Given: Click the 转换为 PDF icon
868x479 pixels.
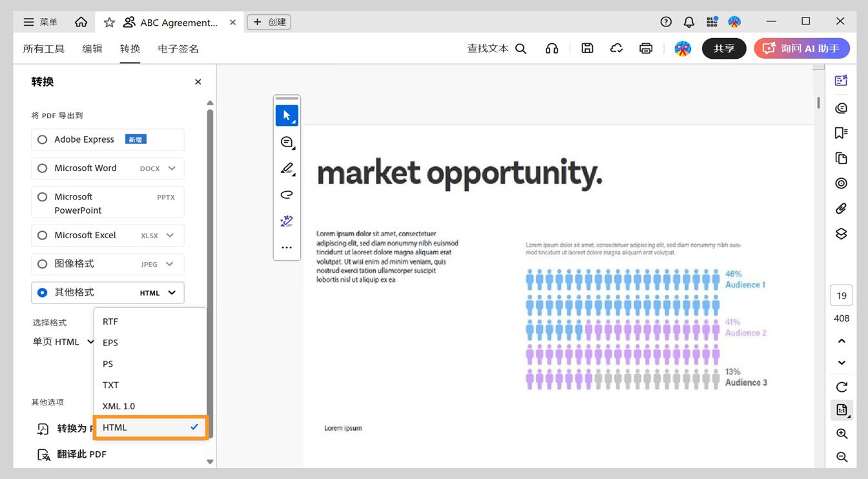Looking at the screenshot, I should click(43, 429).
